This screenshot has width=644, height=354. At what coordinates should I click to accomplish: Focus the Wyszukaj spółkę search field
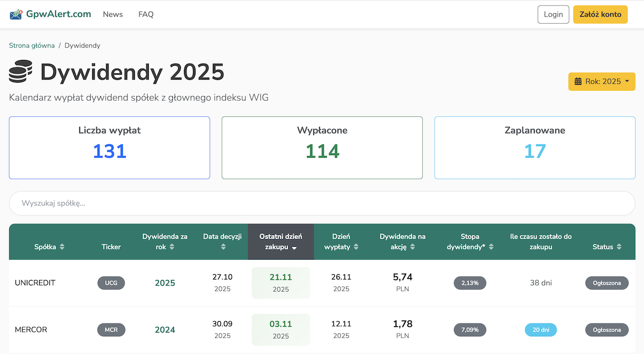(x=322, y=203)
